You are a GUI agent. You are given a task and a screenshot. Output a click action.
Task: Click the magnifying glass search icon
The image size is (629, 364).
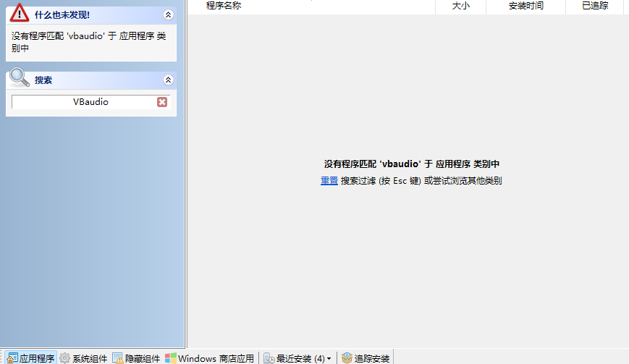20,77
